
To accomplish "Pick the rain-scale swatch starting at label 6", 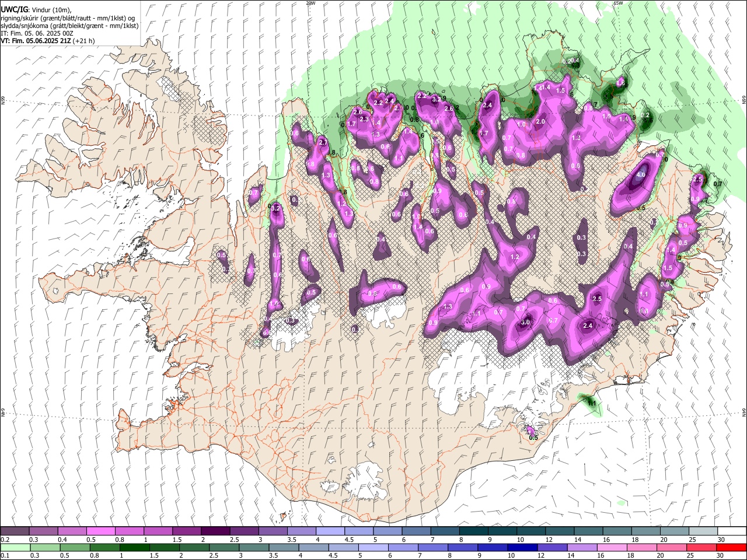I will [x=403, y=547].
